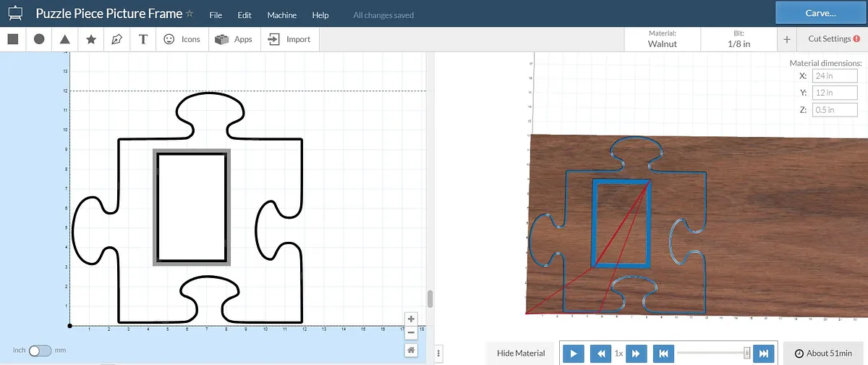Click the simulation playback progress slider
Viewport: 868px width, 365px height.
point(712,353)
